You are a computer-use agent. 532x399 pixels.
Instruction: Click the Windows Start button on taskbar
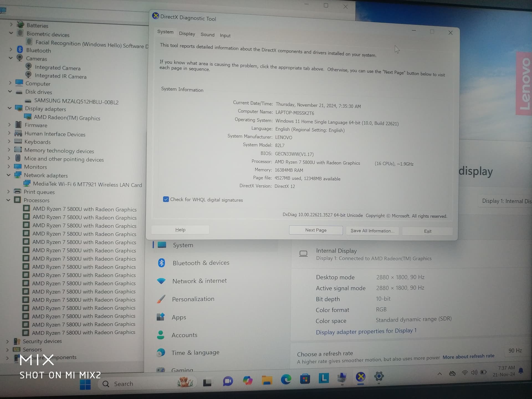(85, 384)
